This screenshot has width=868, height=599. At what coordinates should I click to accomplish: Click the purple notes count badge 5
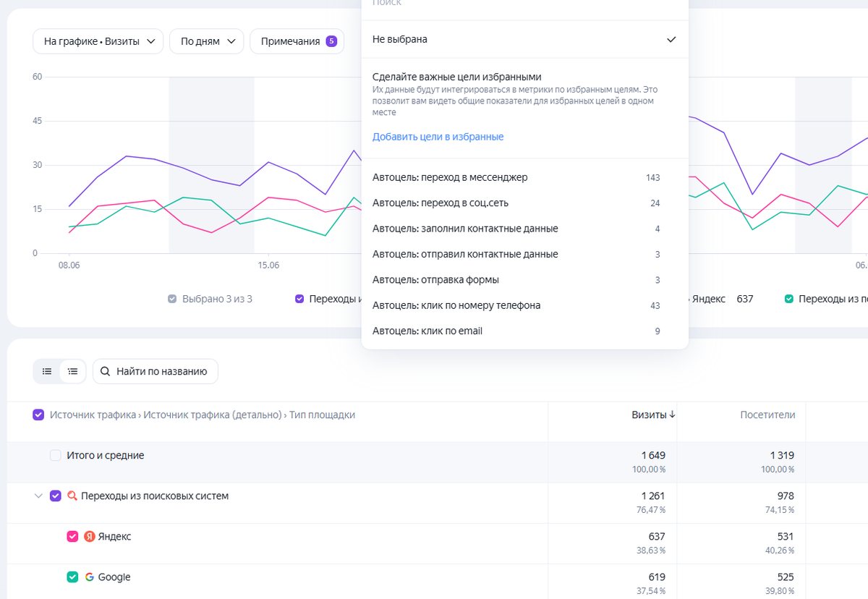pos(331,41)
